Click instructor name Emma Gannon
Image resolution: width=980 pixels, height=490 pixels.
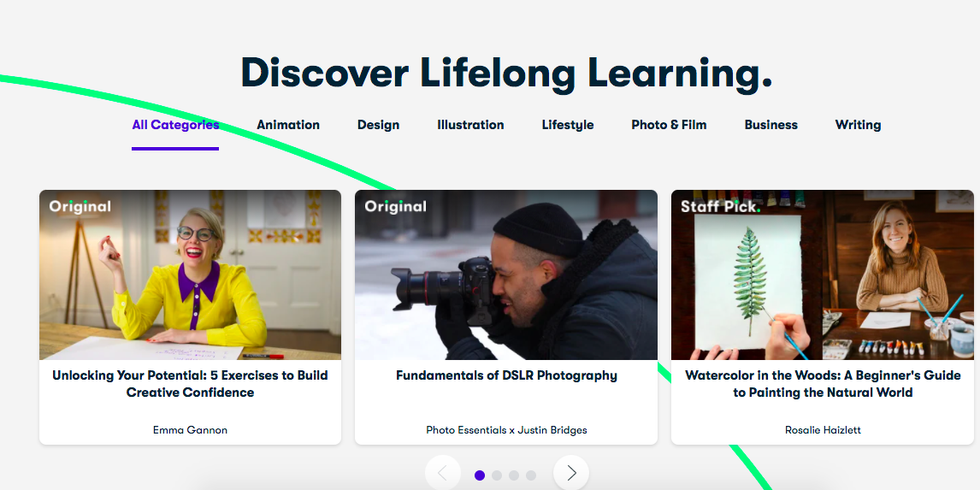pyautogui.click(x=190, y=430)
